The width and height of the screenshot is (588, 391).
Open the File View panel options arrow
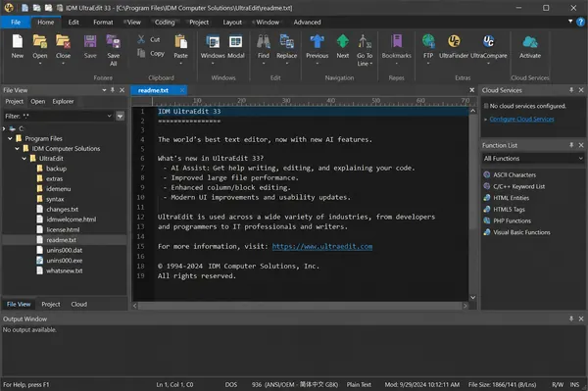(104, 90)
